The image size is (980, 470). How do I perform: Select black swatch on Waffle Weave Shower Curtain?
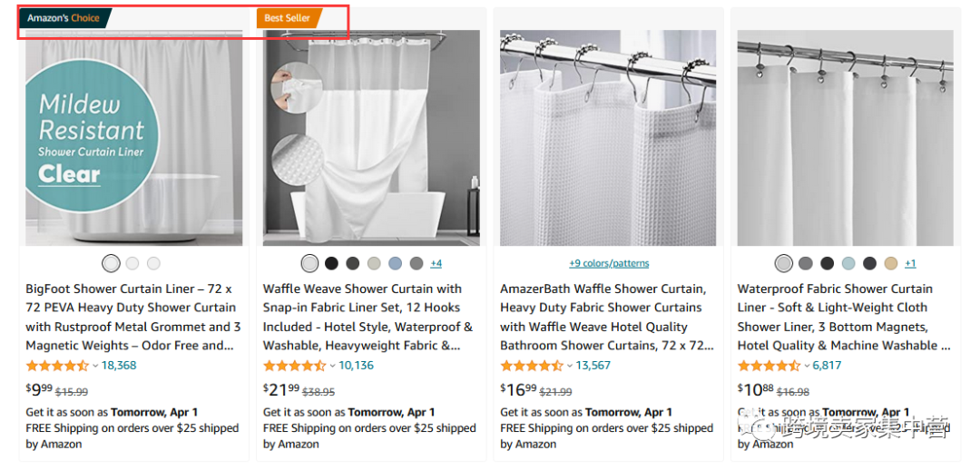331,263
